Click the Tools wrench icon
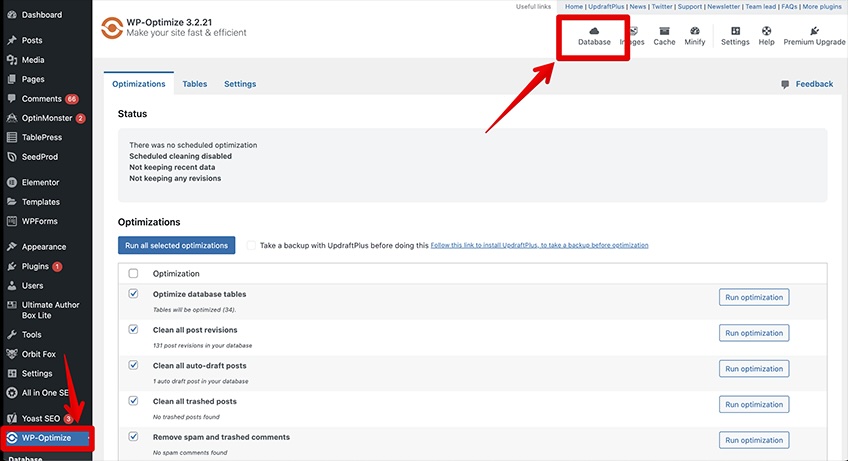This screenshot has width=848, height=461. tap(12, 334)
